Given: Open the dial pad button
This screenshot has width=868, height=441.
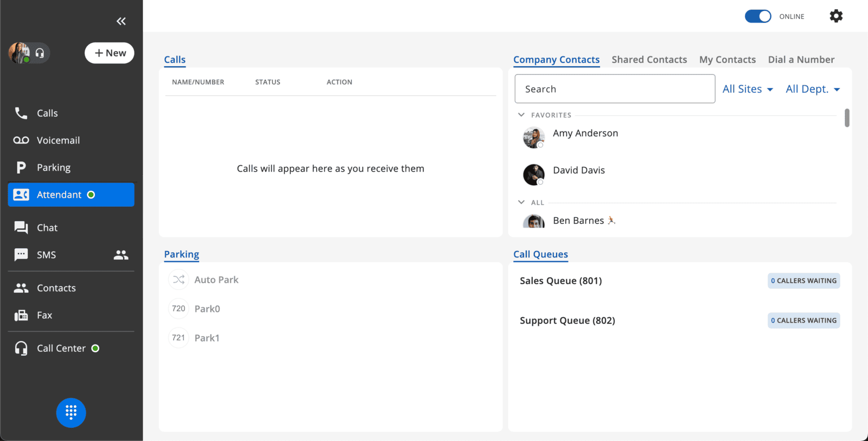Looking at the screenshot, I should (71, 413).
